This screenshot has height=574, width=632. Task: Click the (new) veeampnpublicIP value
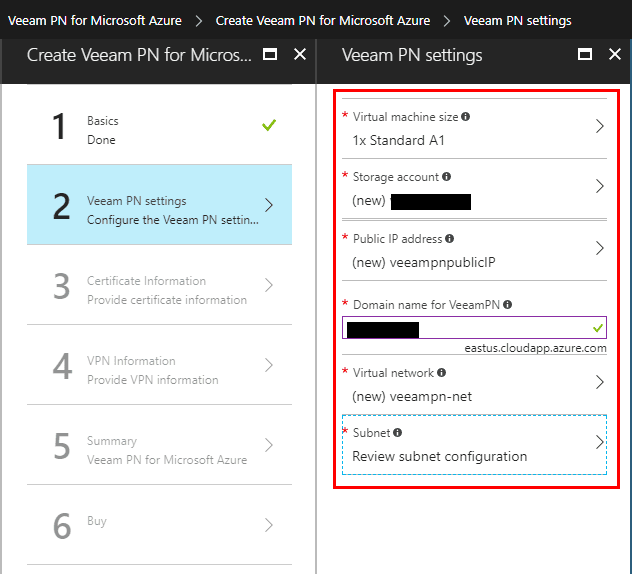pyautogui.click(x=424, y=262)
